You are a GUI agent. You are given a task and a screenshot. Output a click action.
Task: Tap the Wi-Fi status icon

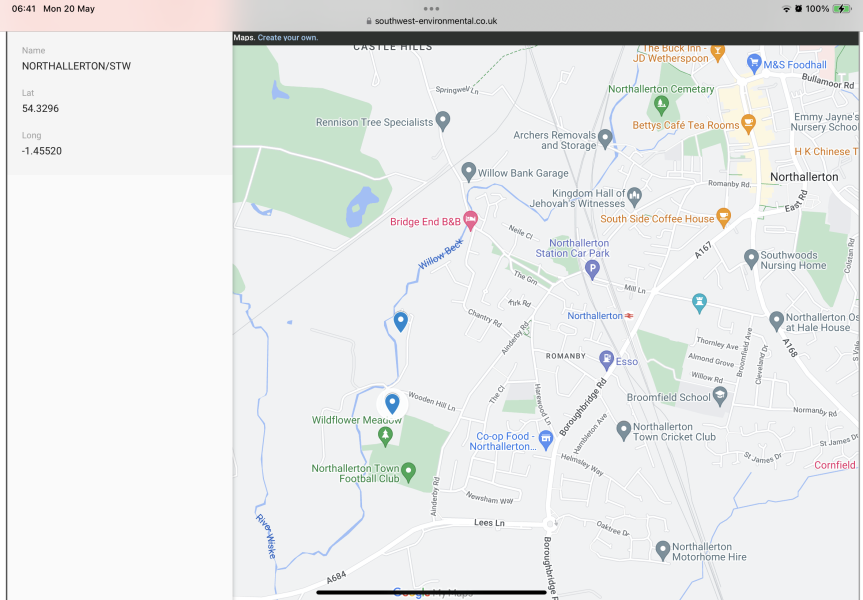(786, 9)
